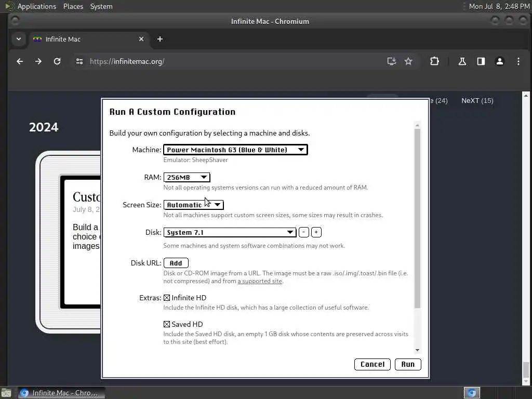Image resolution: width=532 pixels, height=399 pixels.
Task: Click the dialog scrollbar up arrow
Action: 417,125
